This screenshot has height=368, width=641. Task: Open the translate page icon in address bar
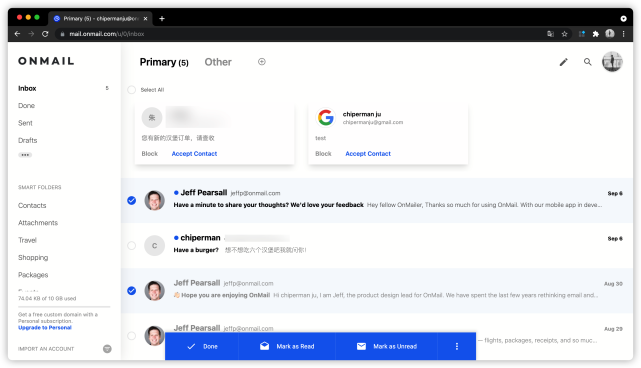(x=551, y=34)
